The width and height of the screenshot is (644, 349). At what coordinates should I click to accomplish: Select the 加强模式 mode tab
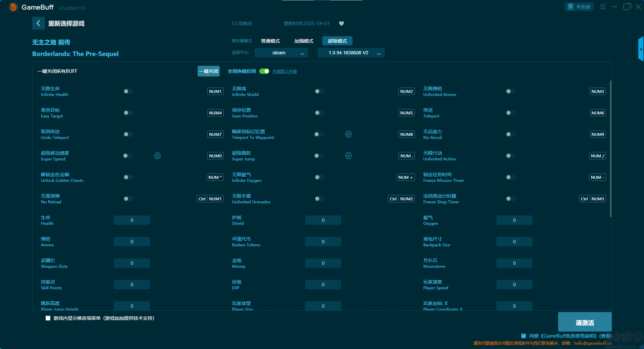304,41
